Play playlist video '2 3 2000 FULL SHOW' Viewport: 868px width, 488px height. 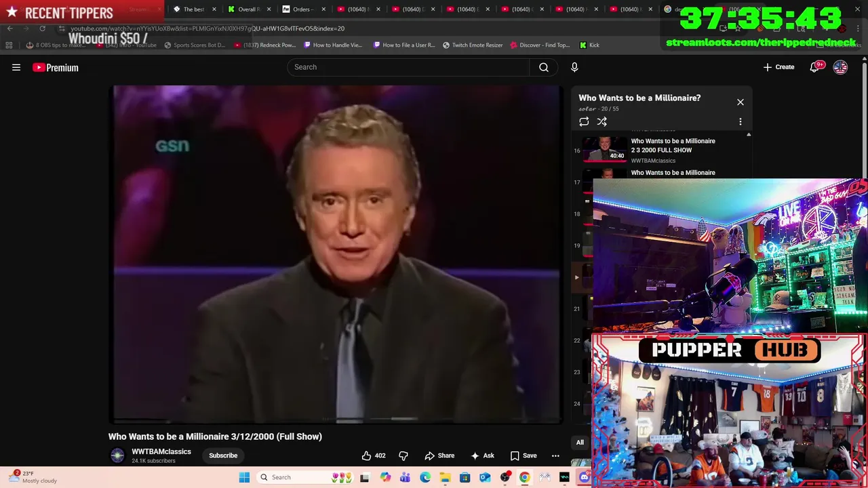tap(673, 146)
